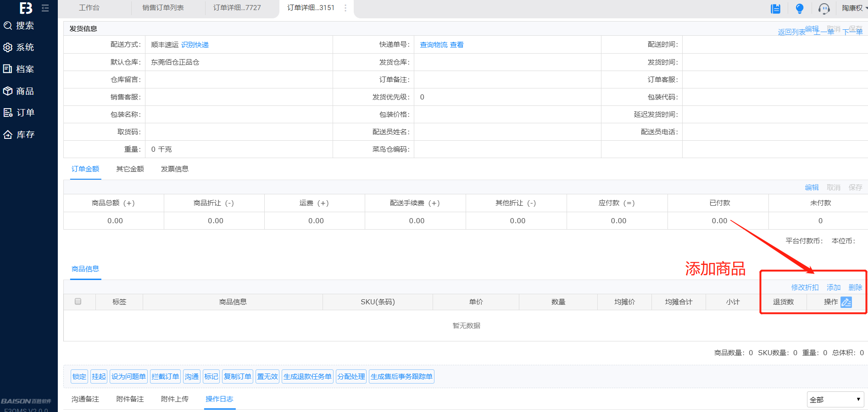Open the headset customer service icon

pos(824,8)
